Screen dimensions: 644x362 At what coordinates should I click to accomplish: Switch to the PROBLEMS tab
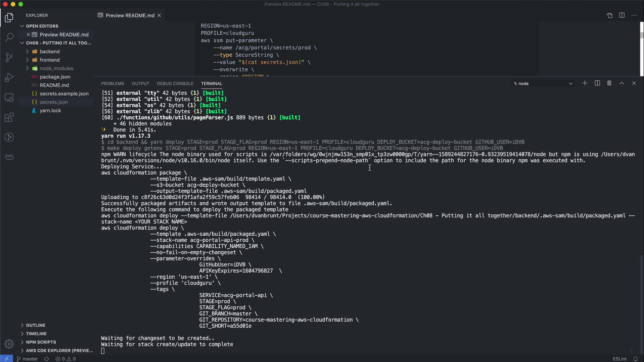[x=112, y=83]
